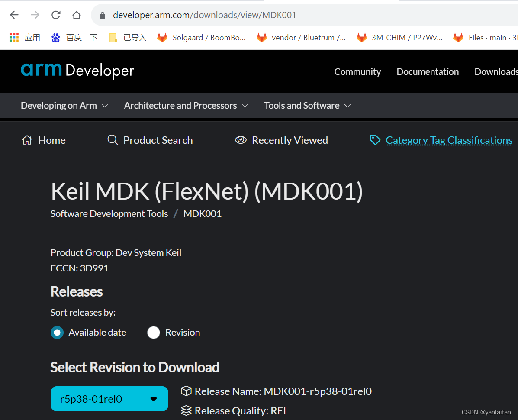This screenshot has width=518, height=420.
Task: Open the r5p38-01rel0 revision dropdown
Action: (109, 399)
